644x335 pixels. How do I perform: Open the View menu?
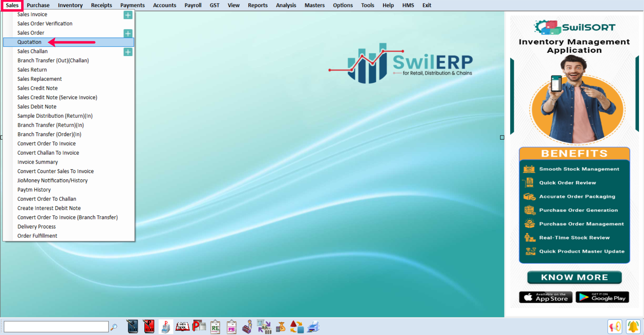click(x=234, y=5)
